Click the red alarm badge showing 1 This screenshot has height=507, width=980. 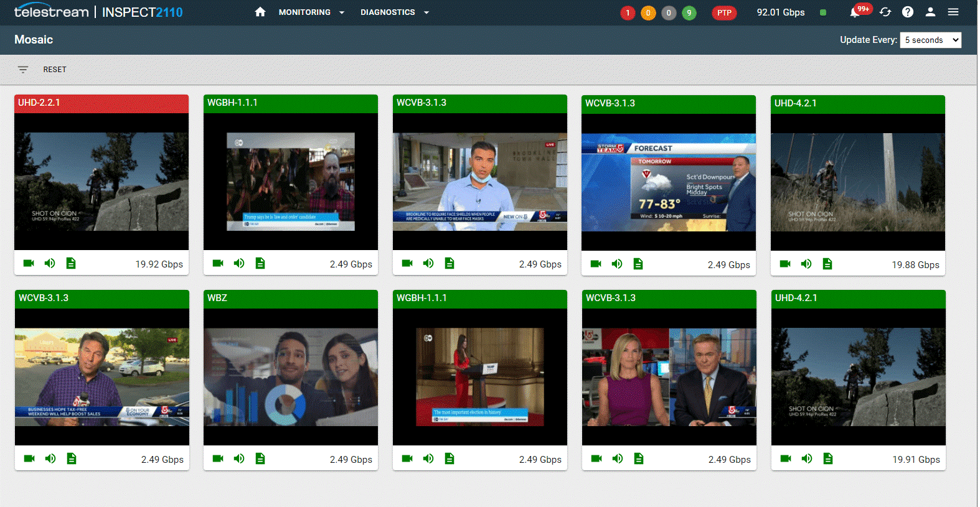[628, 12]
